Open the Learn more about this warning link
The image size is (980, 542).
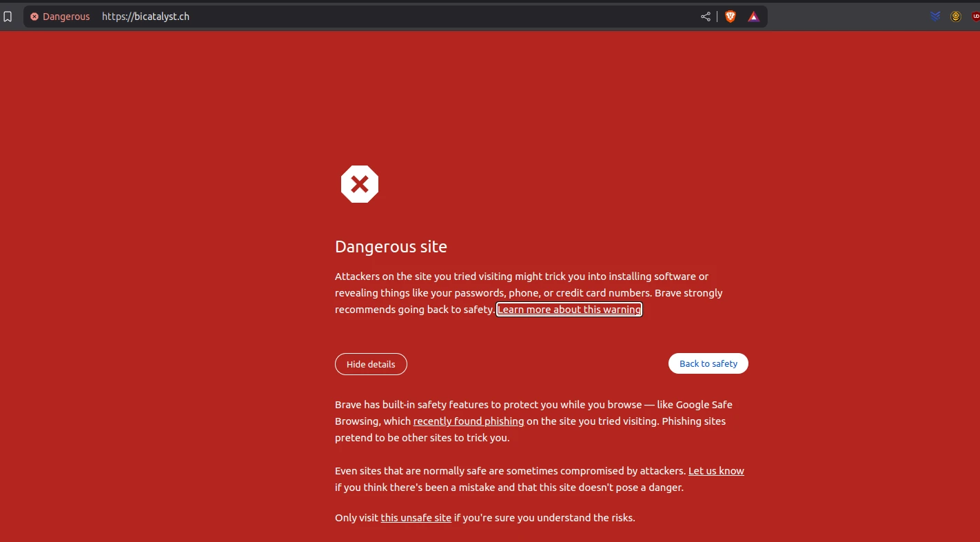pyautogui.click(x=569, y=310)
